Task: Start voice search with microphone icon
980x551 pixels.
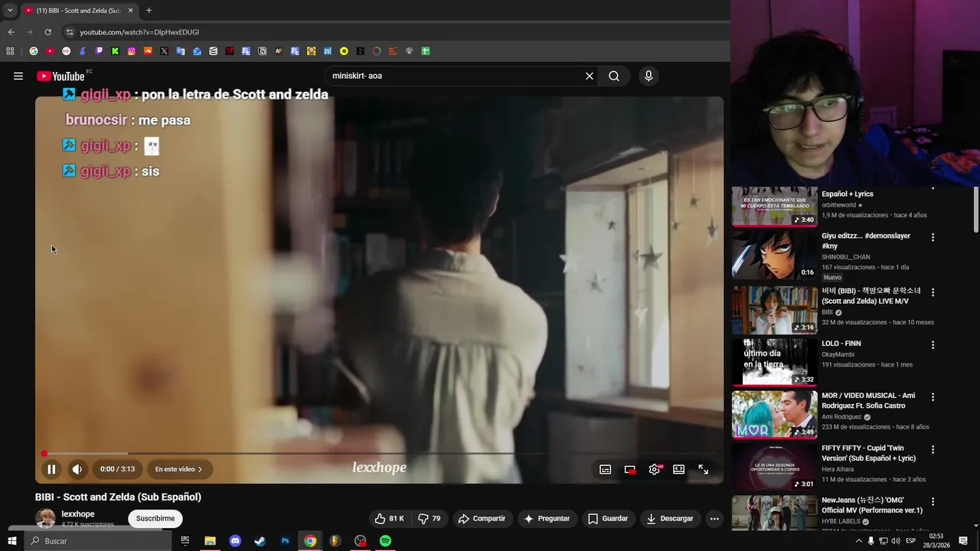Action: pyautogui.click(x=648, y=76)
